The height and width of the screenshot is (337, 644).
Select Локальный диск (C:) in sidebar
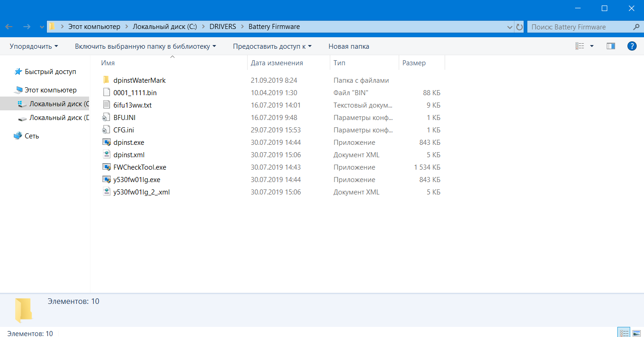click(45, 104)
